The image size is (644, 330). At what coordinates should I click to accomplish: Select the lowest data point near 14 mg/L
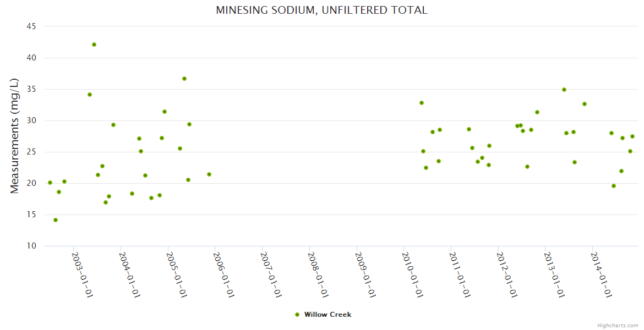pyautogui.click(x=56, y=220)
